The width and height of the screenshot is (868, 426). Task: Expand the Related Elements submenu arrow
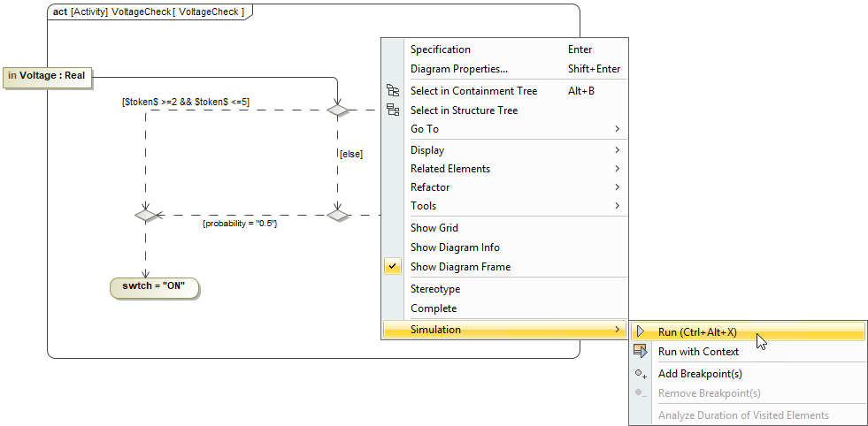[x=617, y=169]
